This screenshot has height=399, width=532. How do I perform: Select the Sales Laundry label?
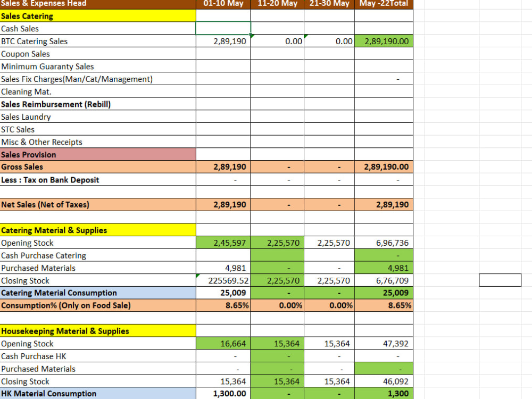(26, 117)
